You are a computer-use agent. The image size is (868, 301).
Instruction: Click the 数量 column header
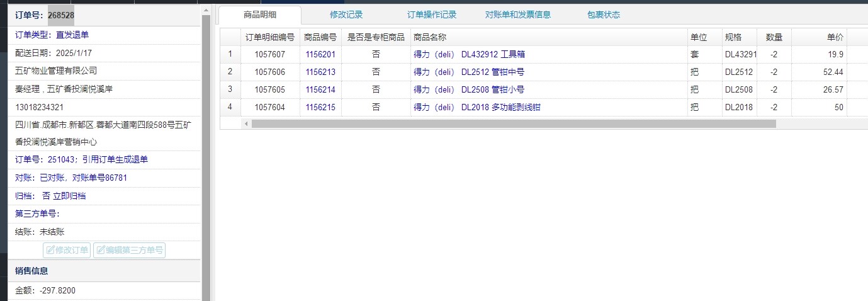774,37
